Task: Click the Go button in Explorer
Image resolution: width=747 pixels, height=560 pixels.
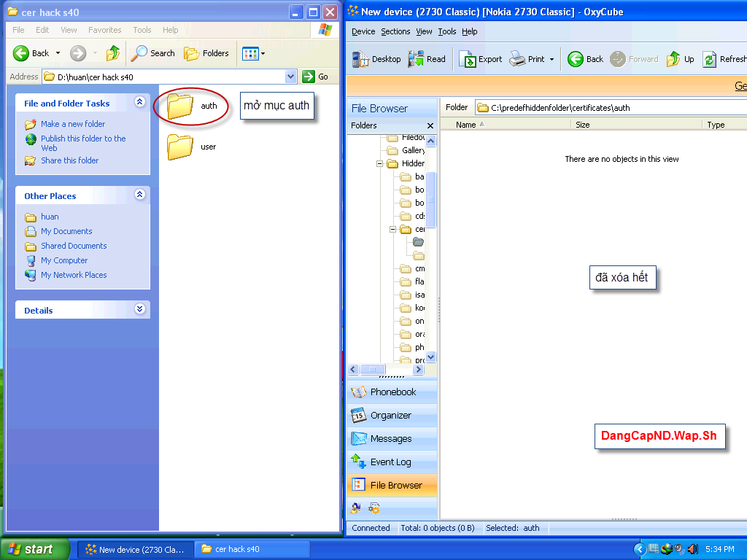Action: 315,77
